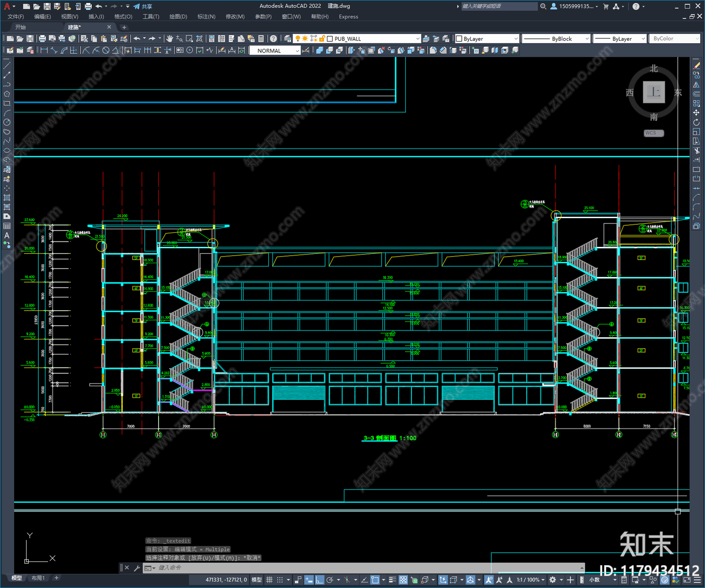
Task: Toggle transparency display in status bar
Action: 403,580
